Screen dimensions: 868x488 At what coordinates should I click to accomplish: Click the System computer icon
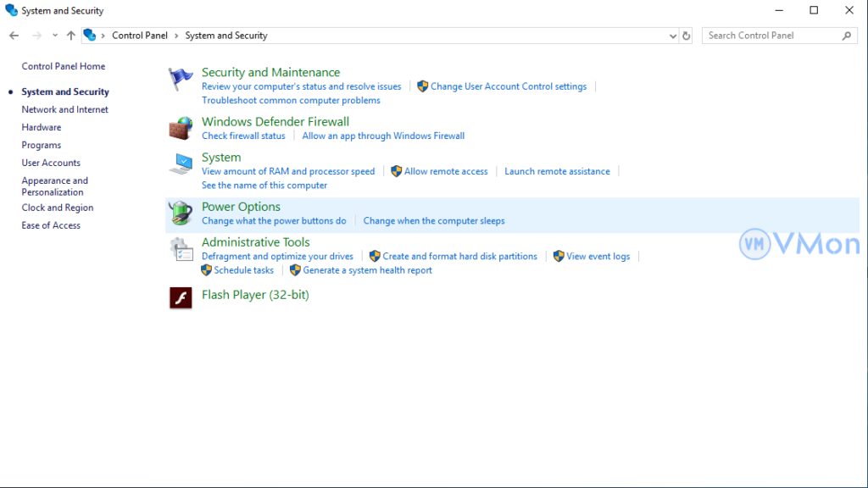click(181, 164)
